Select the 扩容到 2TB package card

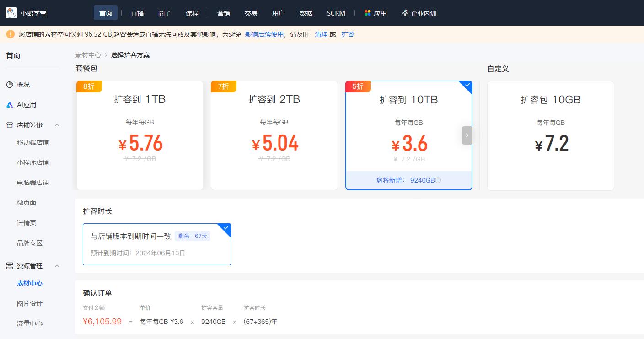(274, 135)
